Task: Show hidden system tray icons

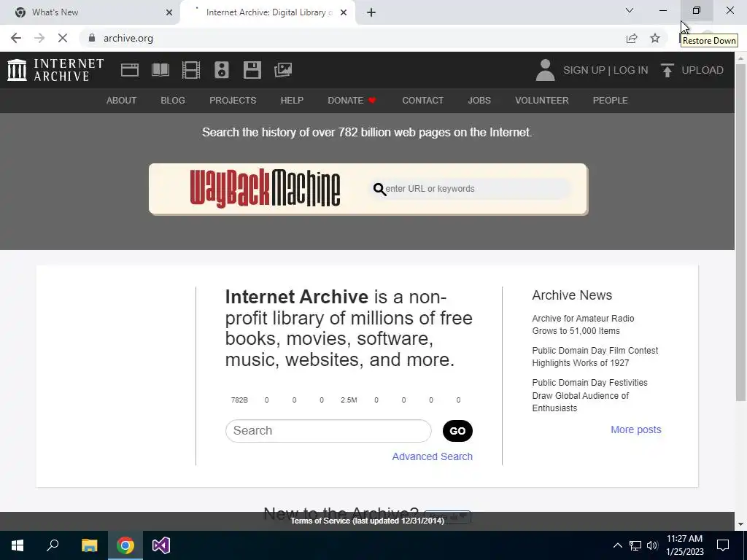Action: point(617,545)
